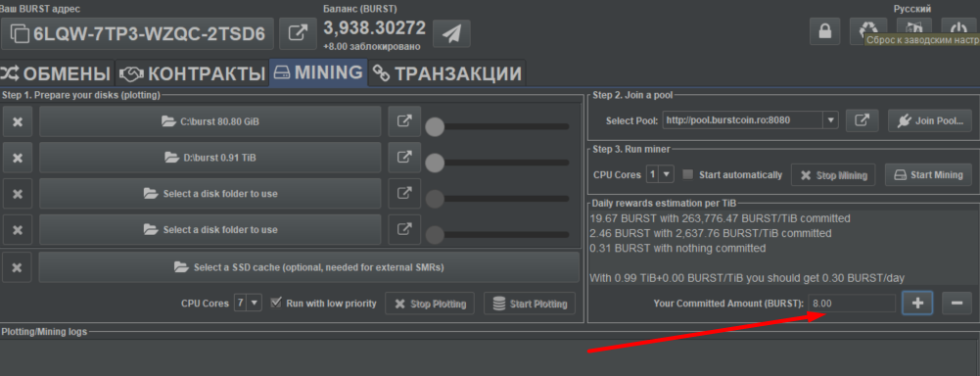Click Stop Plotting button

tap(430, 305)
